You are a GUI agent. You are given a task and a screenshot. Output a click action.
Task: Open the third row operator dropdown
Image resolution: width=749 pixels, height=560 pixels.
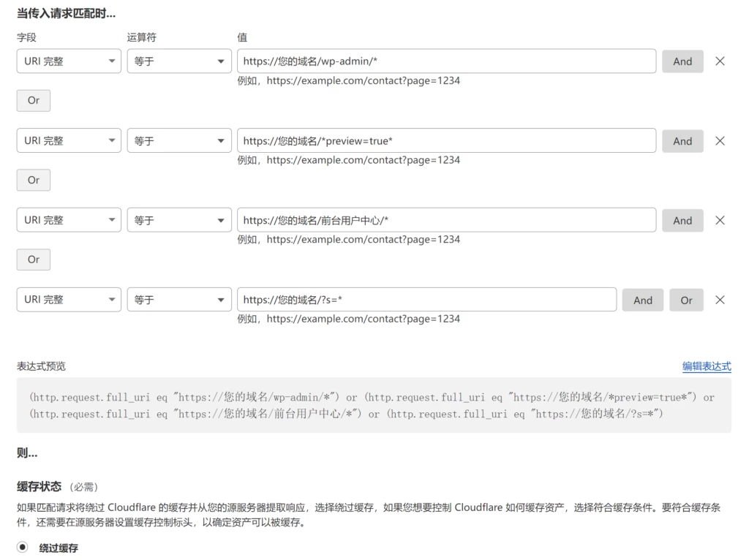tap(178, 220)
